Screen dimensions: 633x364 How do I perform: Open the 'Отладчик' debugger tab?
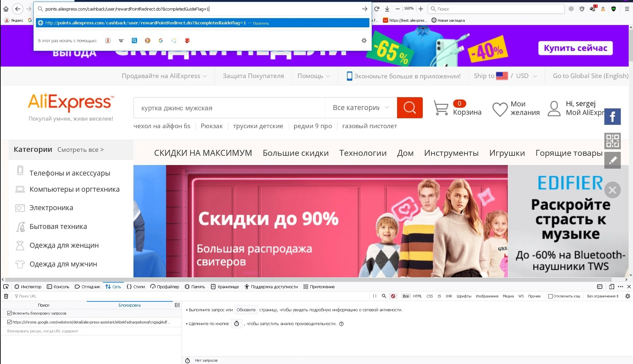tap(87, 287)
